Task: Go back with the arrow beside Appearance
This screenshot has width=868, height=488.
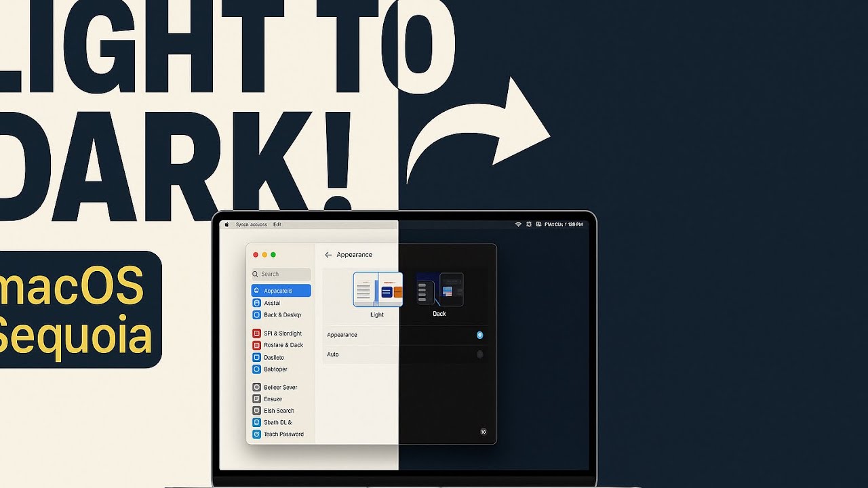Action: 328,255
